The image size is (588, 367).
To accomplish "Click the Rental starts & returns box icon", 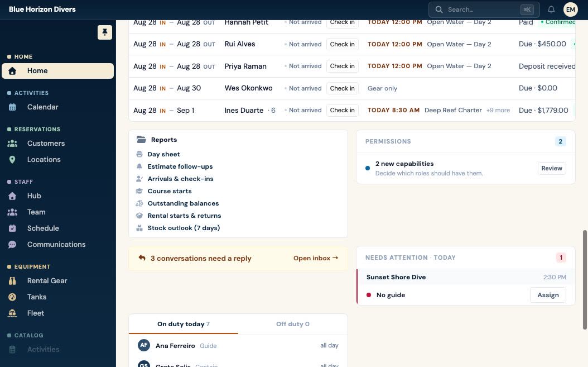I will 139,216.
